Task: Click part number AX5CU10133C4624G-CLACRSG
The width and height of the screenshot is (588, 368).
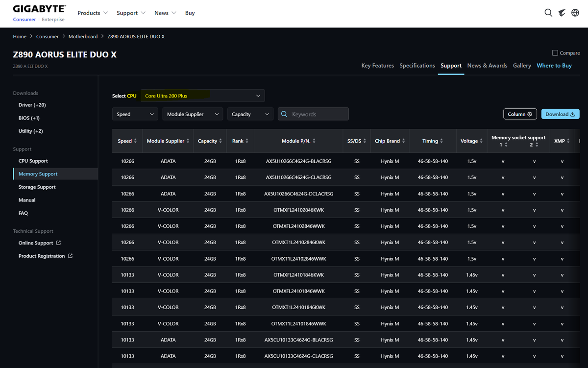Action: [298, 356]
